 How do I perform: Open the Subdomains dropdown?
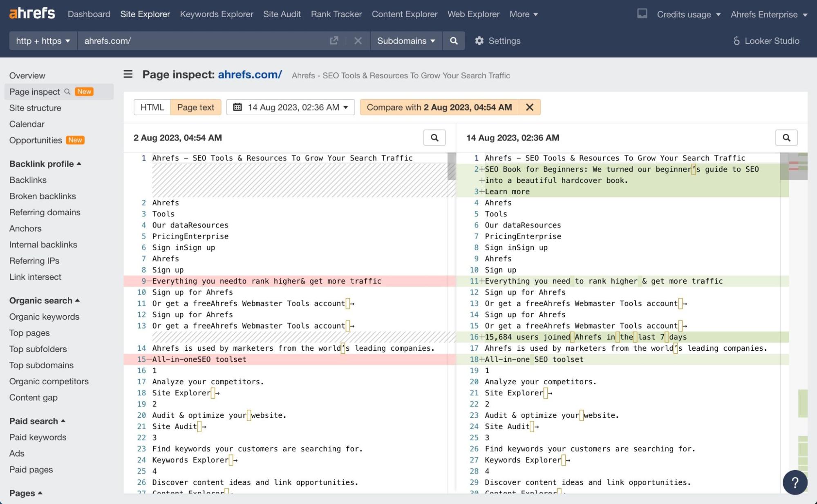pos(406,41)
